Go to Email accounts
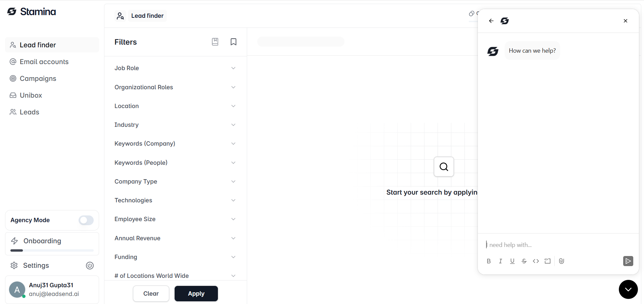The width and height of the screenshot is (644, 304). click(x=52, y=62)
